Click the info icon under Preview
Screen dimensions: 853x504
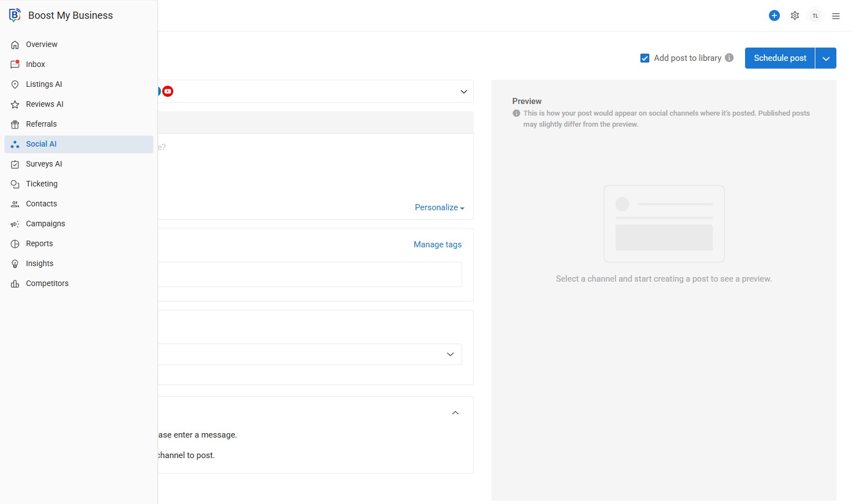516,113
